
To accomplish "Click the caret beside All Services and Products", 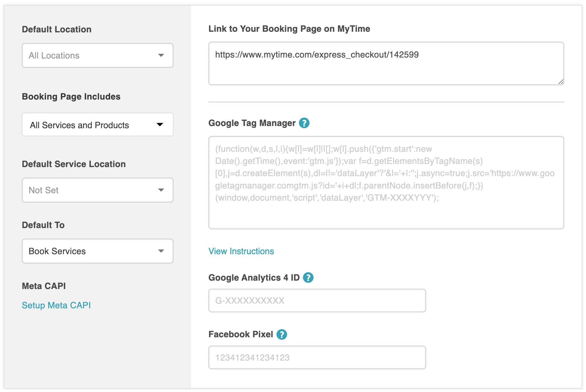I will [160, 125].
